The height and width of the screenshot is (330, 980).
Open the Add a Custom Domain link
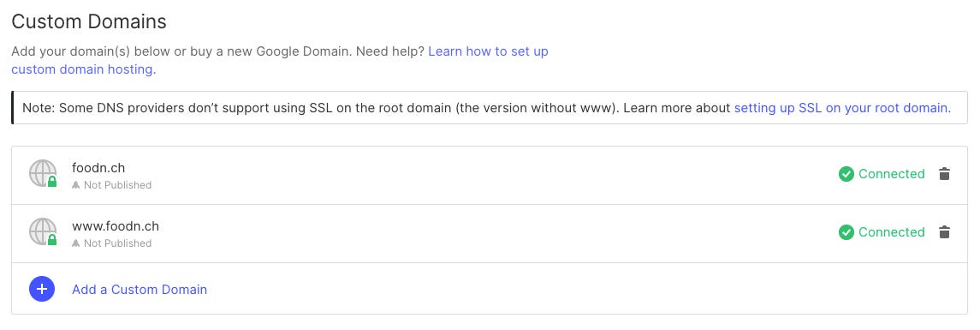click(x=140, y=290)
